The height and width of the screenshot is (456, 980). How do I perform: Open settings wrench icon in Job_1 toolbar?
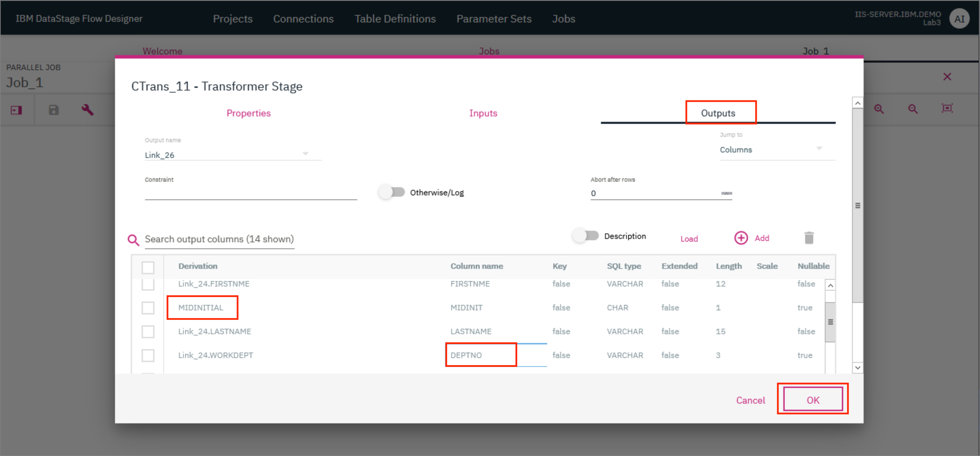click(87, 110)
